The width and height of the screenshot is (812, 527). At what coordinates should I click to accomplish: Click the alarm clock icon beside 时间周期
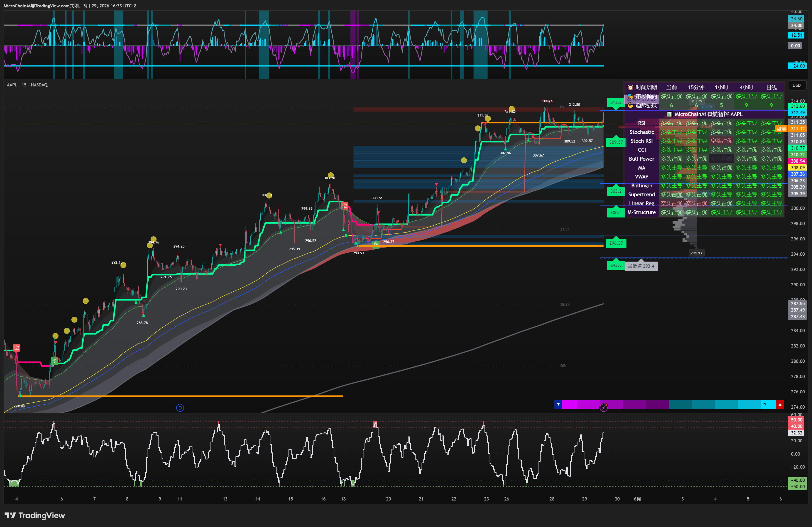click(x=630, y=88)
